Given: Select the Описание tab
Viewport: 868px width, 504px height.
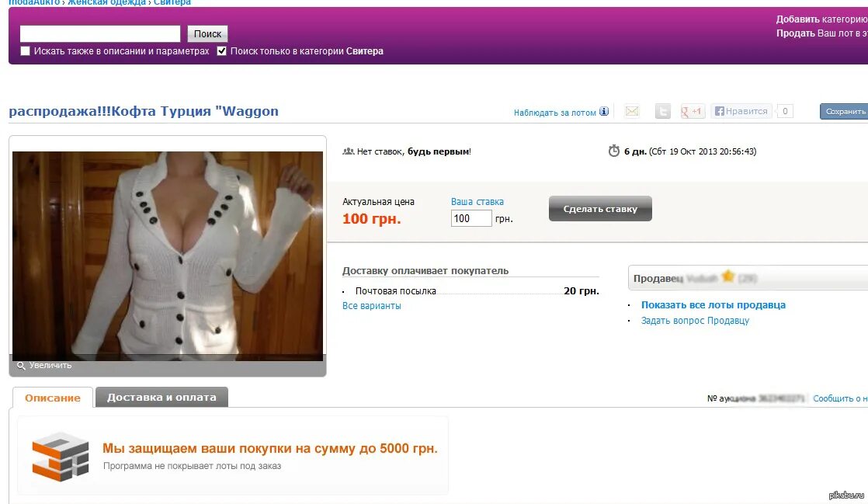Looking at the screenshot, I should [x=53, y=398].
